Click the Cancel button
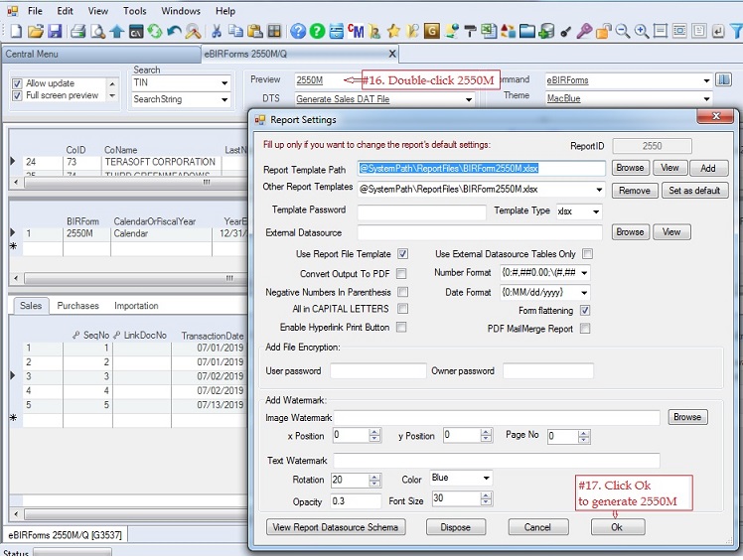The width and height of the screenshot is (743, 560). click(537, 527)
